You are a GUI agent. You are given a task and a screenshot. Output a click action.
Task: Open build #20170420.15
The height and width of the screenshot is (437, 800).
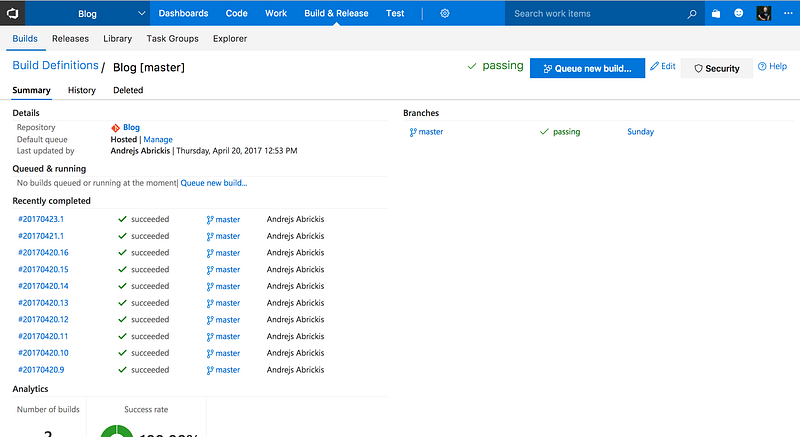[43, 270]
